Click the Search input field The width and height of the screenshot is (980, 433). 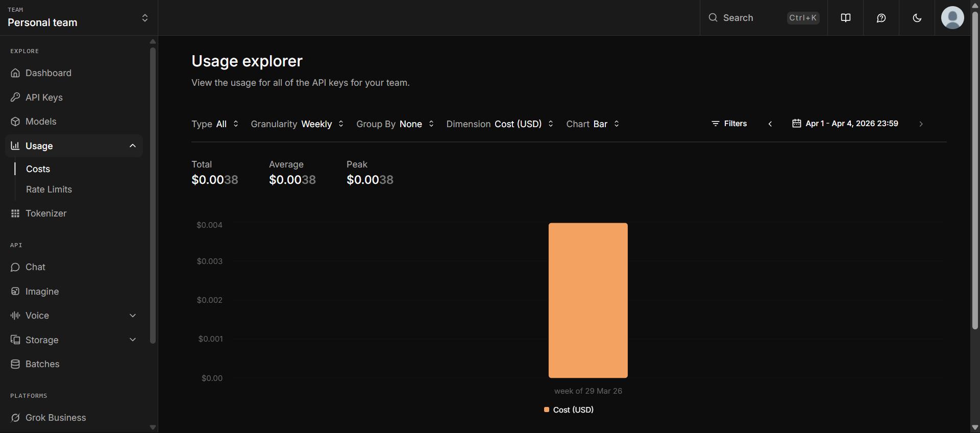pos(764,18)
